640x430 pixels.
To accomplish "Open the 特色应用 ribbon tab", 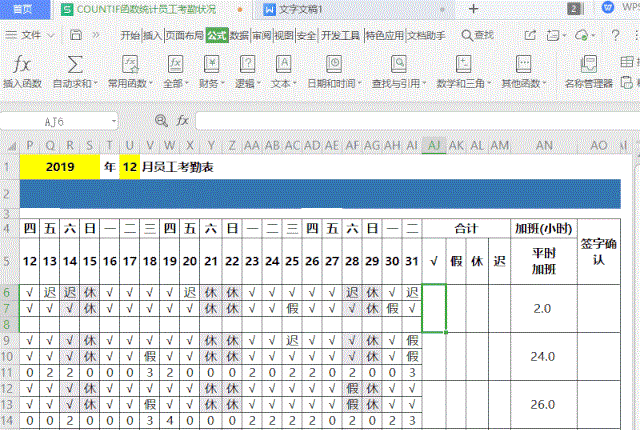I will pyautogui.click(x=384, y=35).
